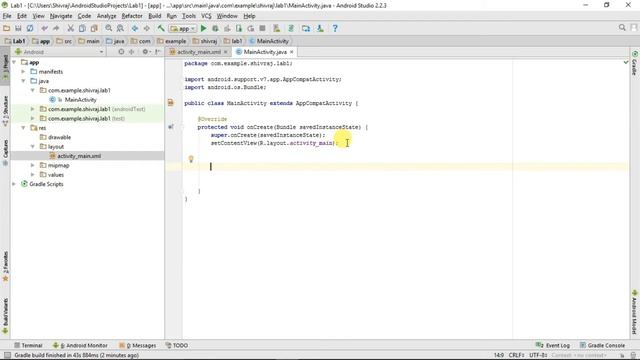Open the Android project view dropdown
Screen dimensions: 640x360
coord(59,52)
